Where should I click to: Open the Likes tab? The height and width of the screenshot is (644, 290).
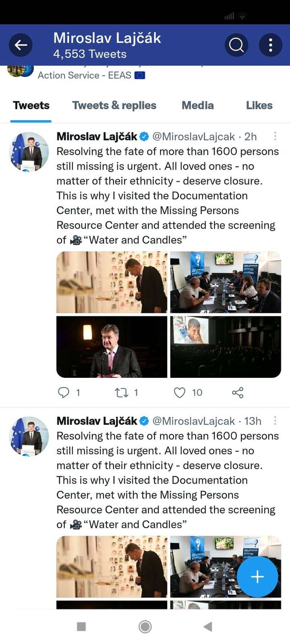coord(259,105)
